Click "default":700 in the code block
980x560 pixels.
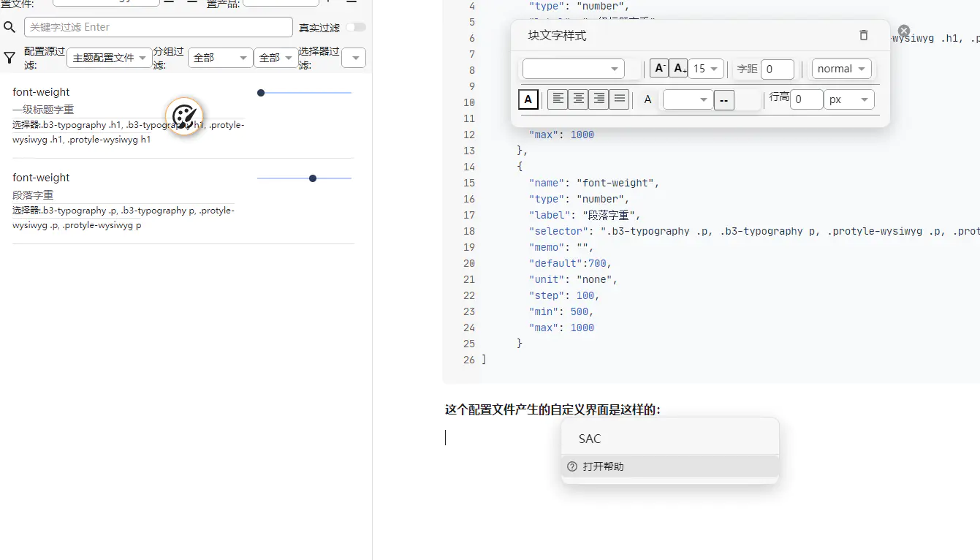(x=570, y=263)
